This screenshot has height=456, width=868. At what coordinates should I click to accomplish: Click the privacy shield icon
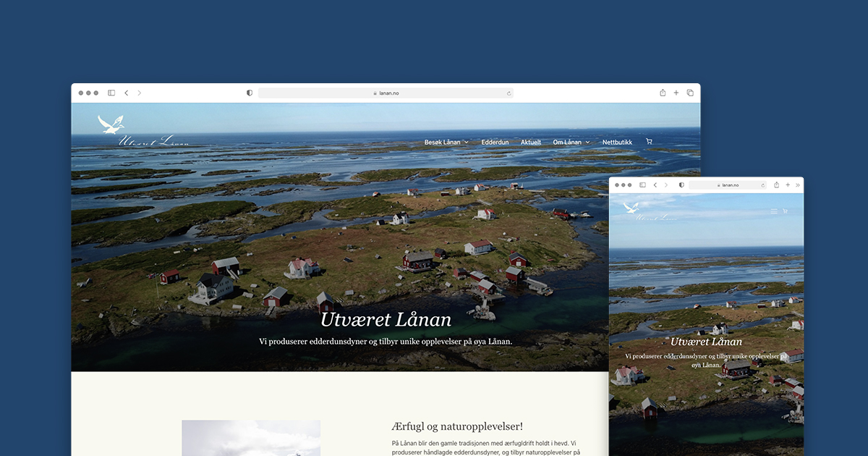(249, 93)
